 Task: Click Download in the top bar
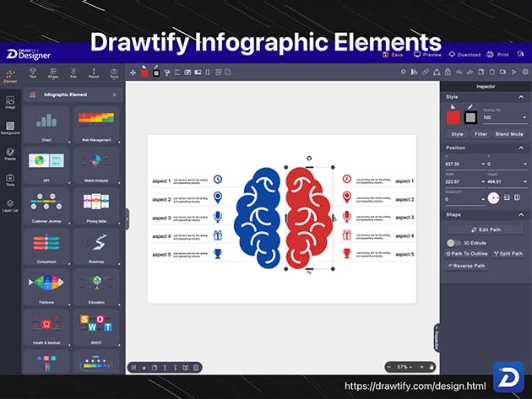click(464, 54)
